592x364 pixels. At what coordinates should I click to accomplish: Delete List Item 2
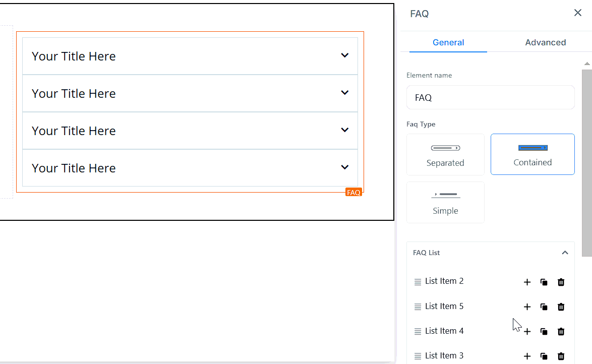pos(561,282)
